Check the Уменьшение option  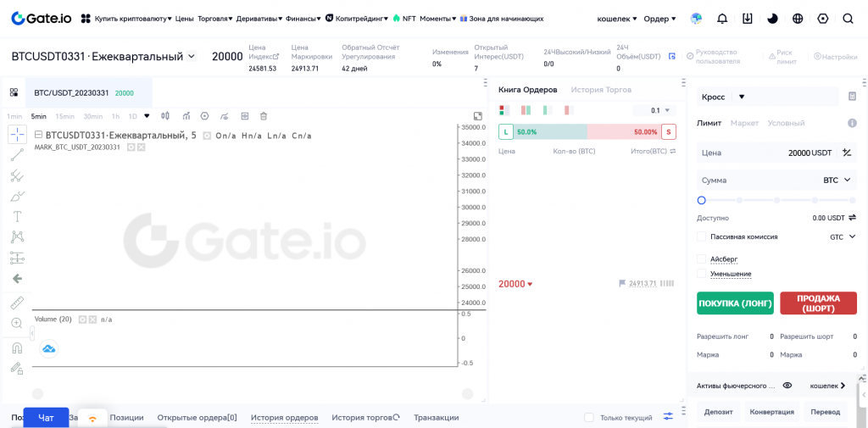[x=701, y=274]
